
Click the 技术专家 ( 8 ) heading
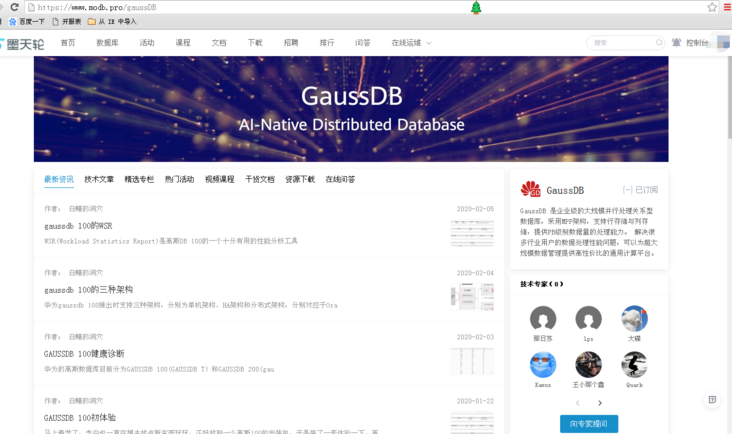tap(542, 284)
